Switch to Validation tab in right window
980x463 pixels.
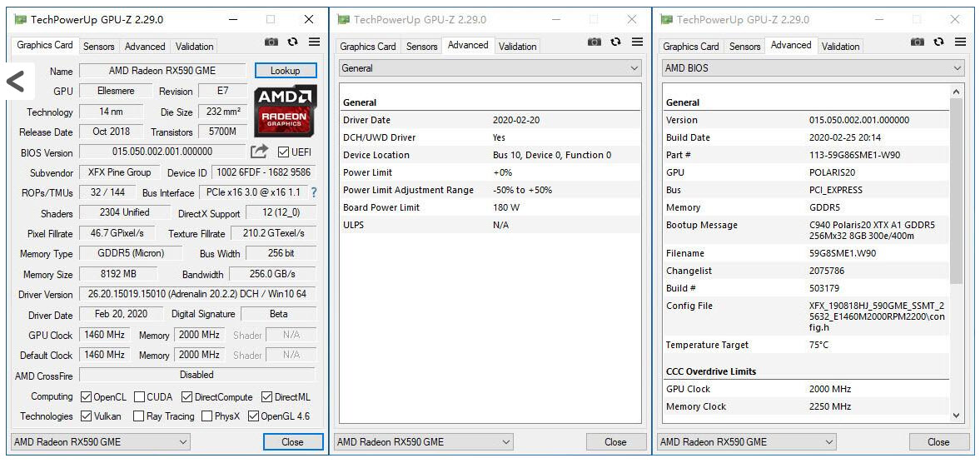(x=841, y=47)
